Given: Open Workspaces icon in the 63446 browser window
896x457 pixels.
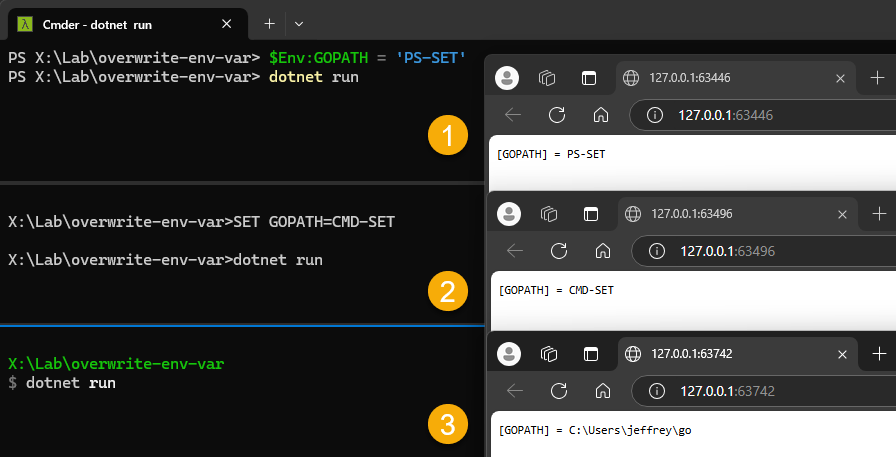Looking at the screenshot, I should click(546, 77).
